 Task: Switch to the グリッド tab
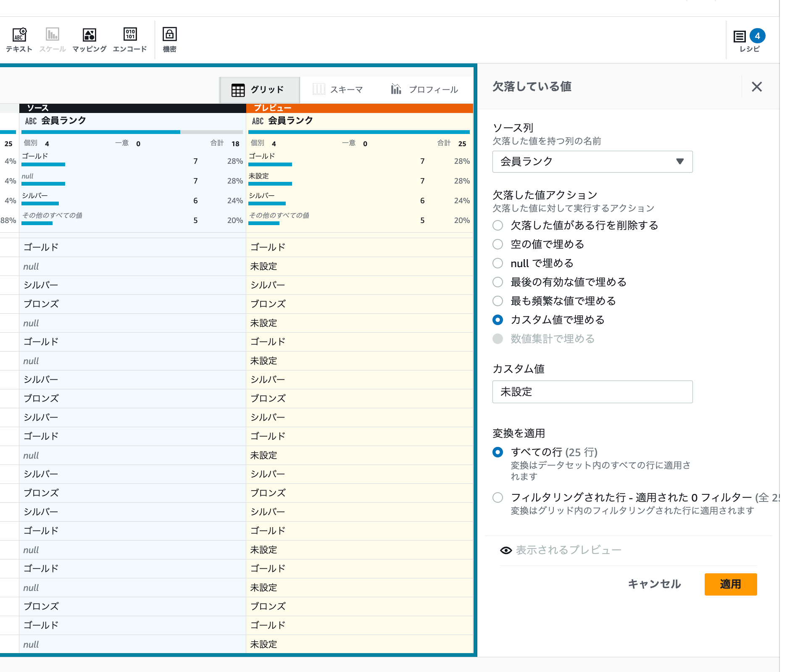click(260, 90)
